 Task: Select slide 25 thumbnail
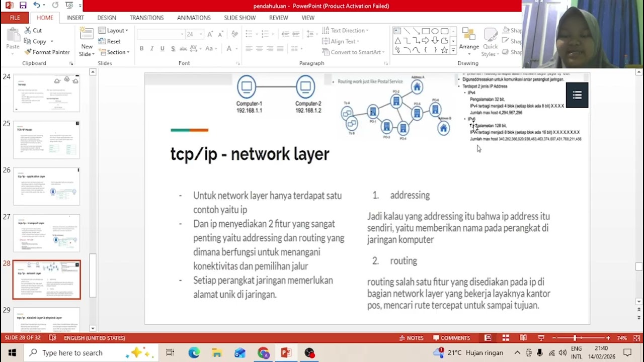coord(46,140)
